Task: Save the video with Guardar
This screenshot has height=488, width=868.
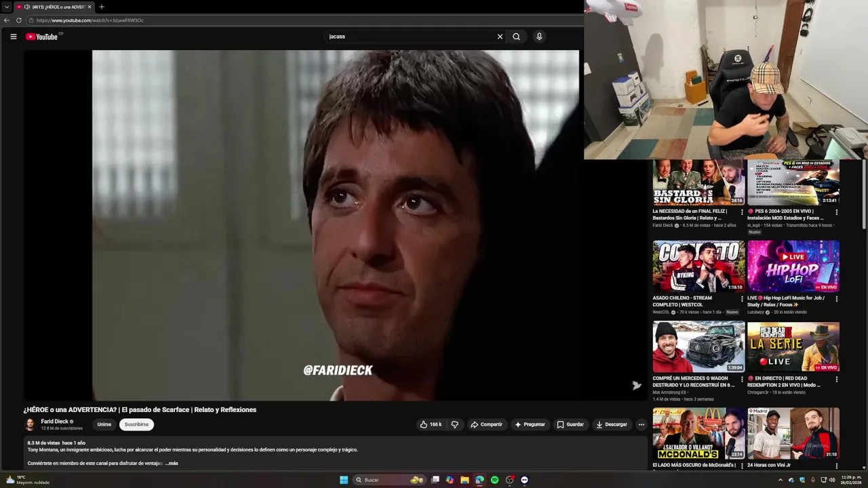Action: [x=570, y=424]
